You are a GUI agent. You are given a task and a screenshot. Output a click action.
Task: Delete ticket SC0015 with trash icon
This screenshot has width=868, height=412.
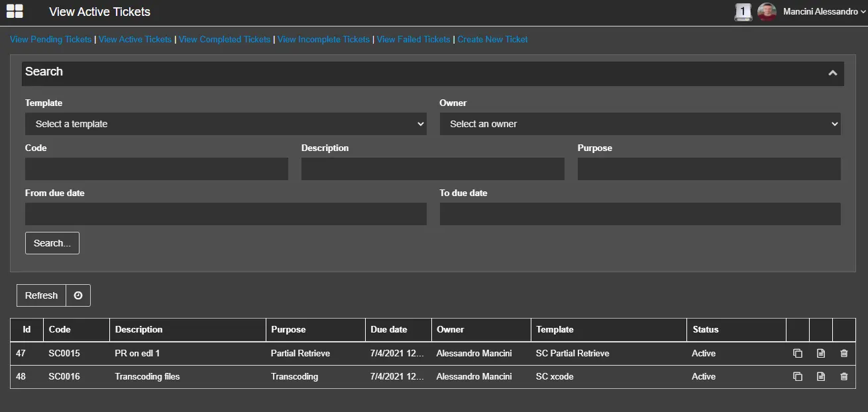[843, 354]
